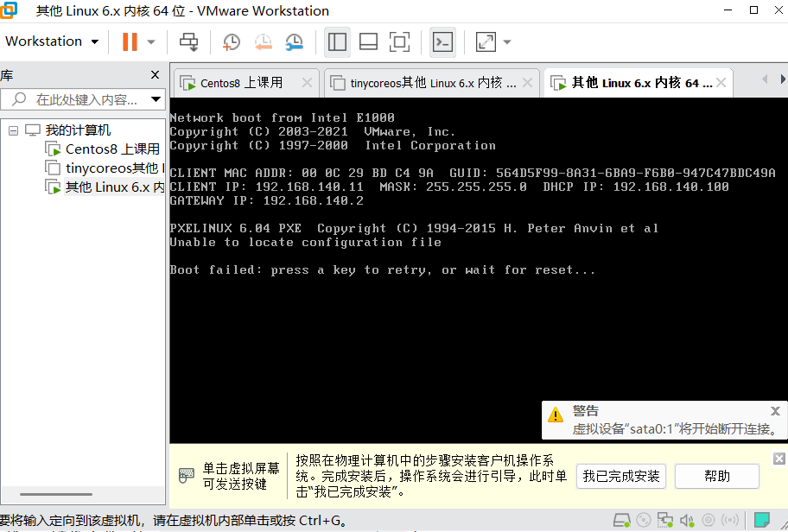This screenshot has height=532, width=788.
Task: Open the Workstation dropdown menu
Action: tap(52, 41)
